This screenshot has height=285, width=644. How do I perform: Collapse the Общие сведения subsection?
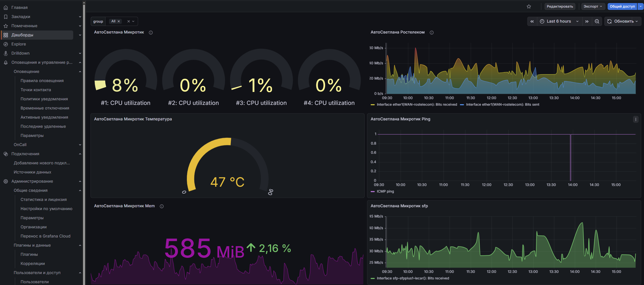[80, 191]
